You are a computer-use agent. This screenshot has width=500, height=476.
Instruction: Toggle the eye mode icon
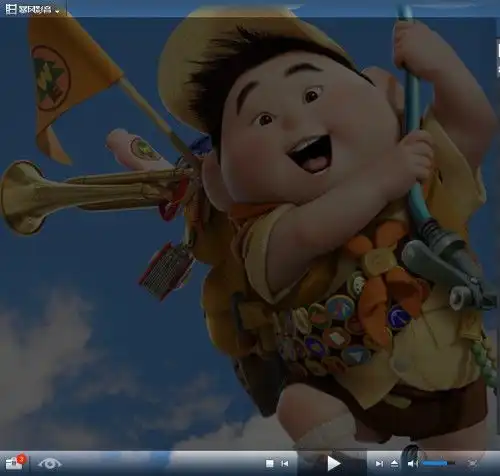pyautogui.click(x=49, y=463)
